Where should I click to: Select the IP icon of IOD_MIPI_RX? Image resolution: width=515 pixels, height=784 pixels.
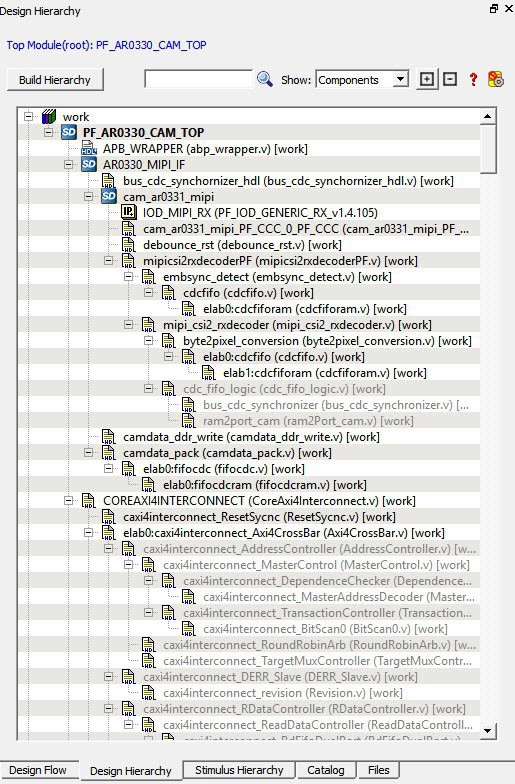click(128, 212)
